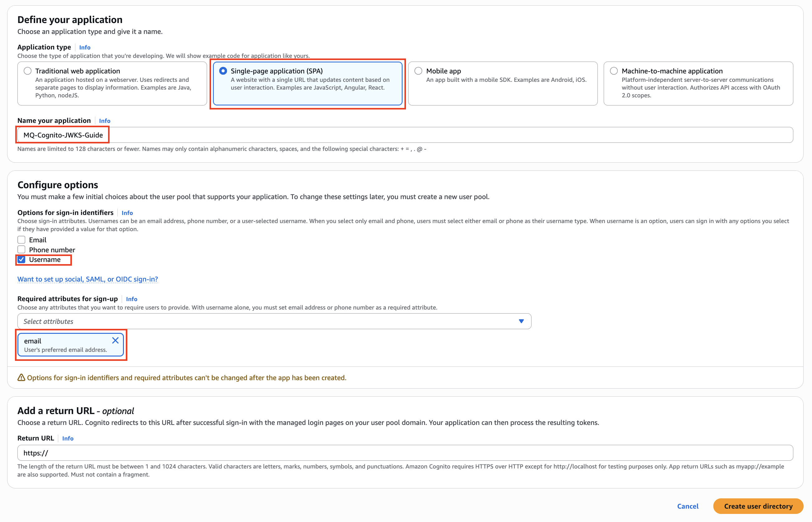Click the email attribute token label
The image size is (812, 522).
33,341
